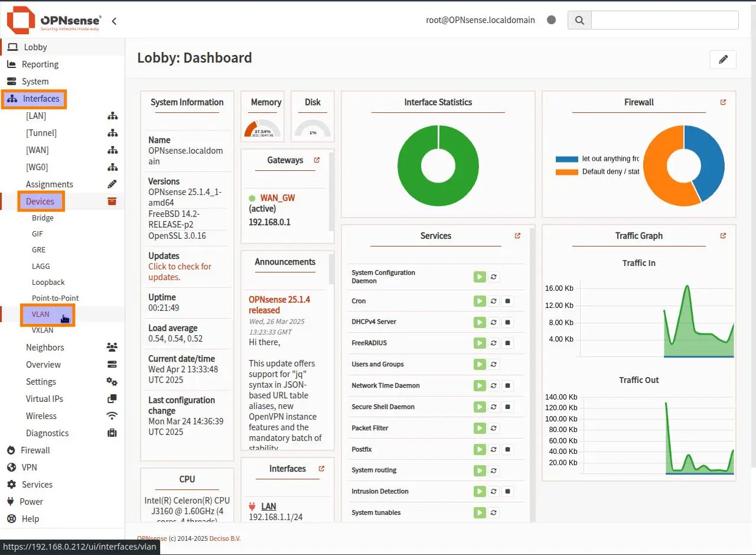756x555 pixels.
Task: Open the Firewall widget external link icon
Action: pyautogui.click(x=723, y=102)
